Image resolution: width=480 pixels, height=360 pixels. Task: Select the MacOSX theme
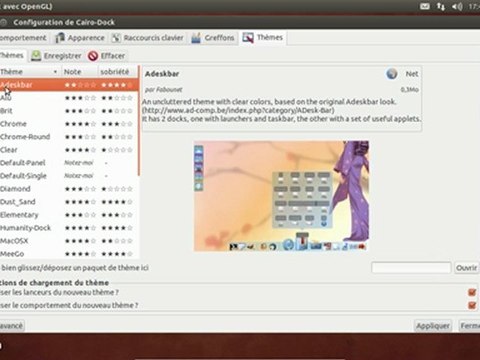tap(69, 241)
